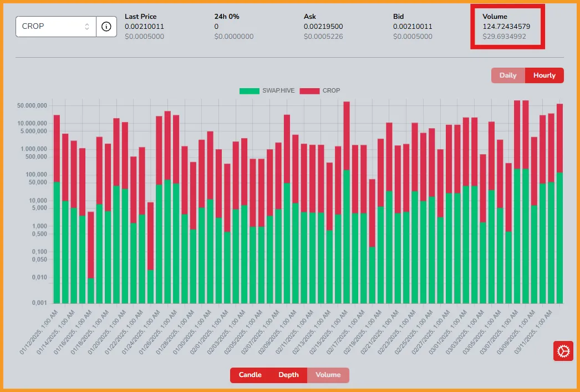
Task: Click the 02/27/2025, 1:00 AM axis label
Action: coord(431,332)
